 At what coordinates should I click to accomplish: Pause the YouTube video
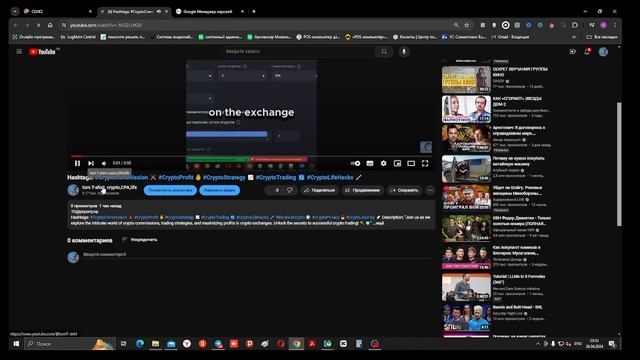point(77,163)
